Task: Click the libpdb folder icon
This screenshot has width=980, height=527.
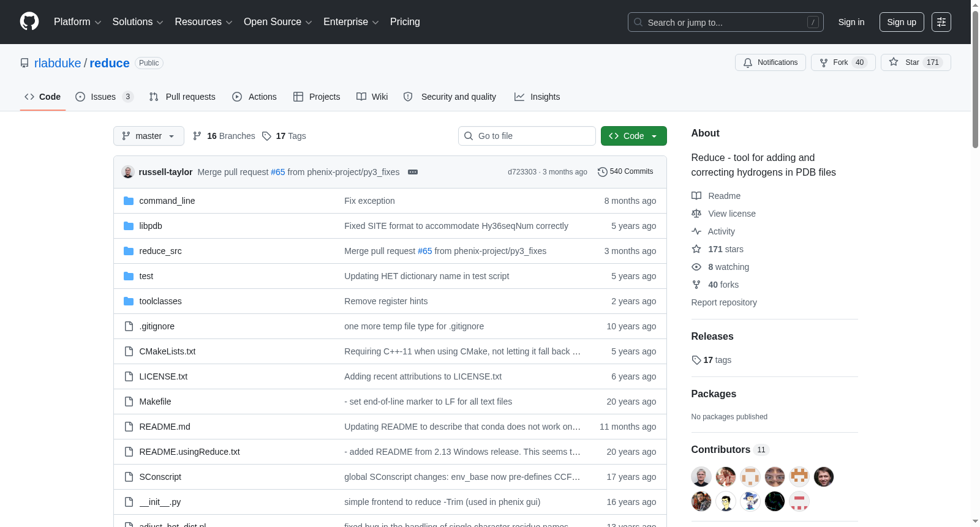Action: pyautogui.click(x=129, y=226)
